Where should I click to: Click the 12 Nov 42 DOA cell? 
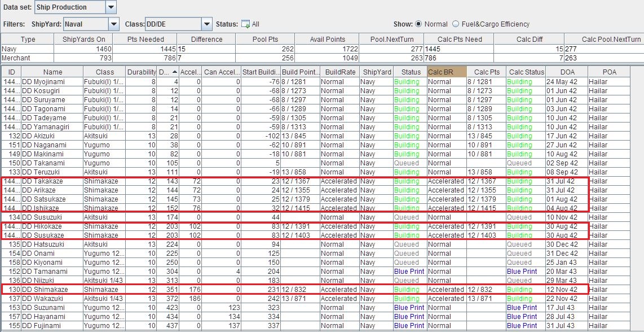pos(567,290)
